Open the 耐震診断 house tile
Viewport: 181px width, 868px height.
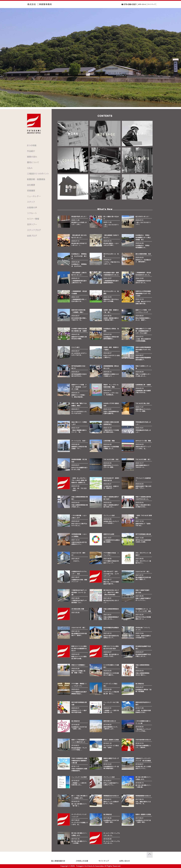[73, 187]
